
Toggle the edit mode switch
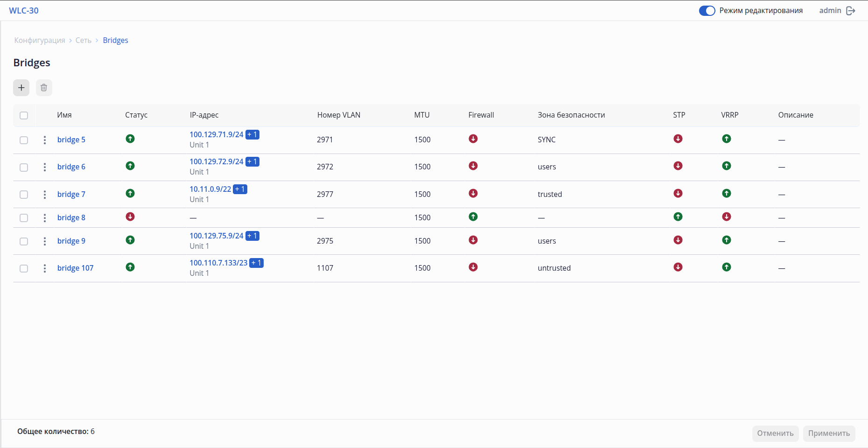(x=707, y=11)
